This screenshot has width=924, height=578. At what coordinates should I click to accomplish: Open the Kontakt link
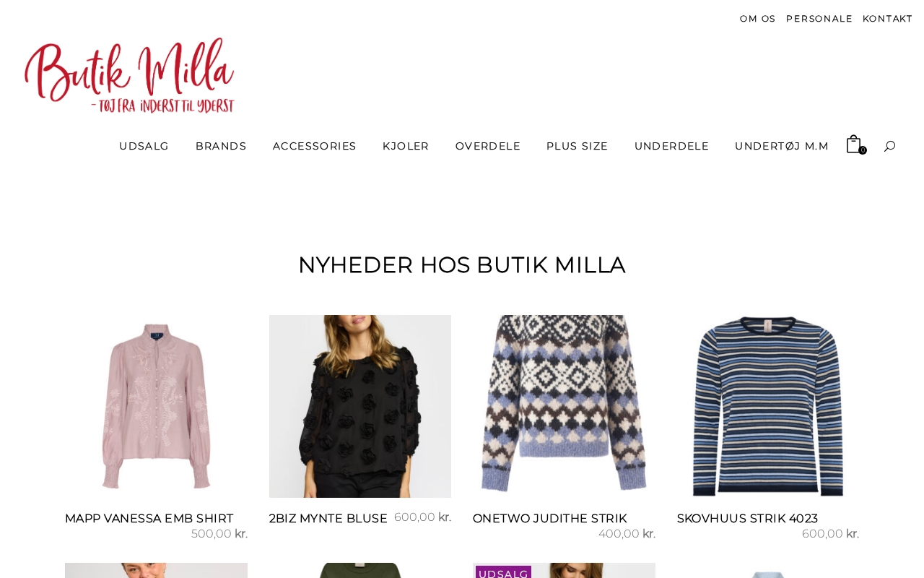click(x=887, y=19)
